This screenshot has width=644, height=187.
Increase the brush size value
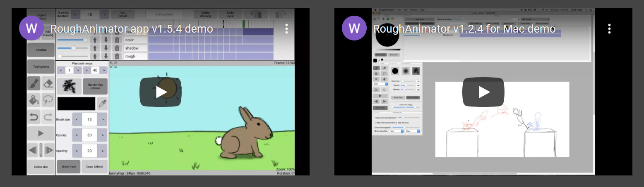tap(103, 120)
